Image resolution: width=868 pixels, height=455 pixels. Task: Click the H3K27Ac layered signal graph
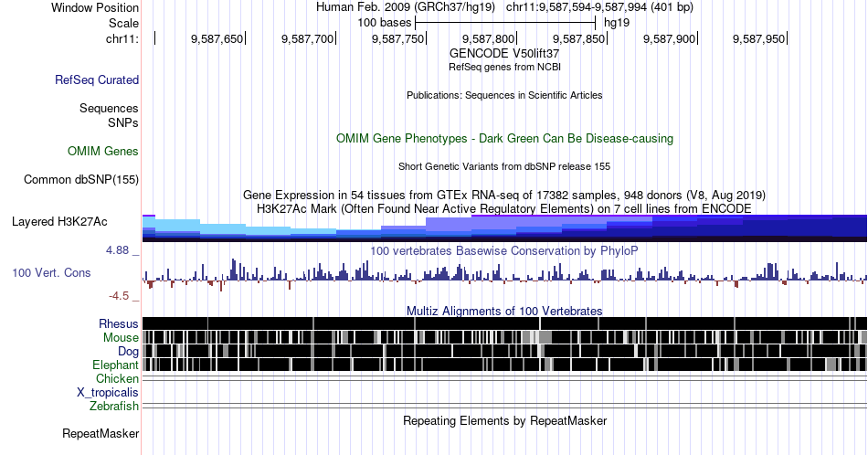pyautogui.click(x=504, y=228)
